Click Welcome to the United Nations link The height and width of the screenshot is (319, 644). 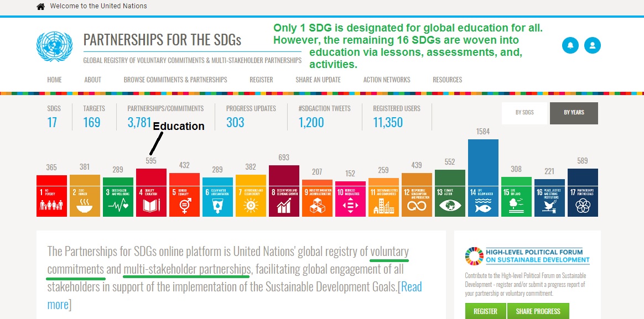point(98,6)
